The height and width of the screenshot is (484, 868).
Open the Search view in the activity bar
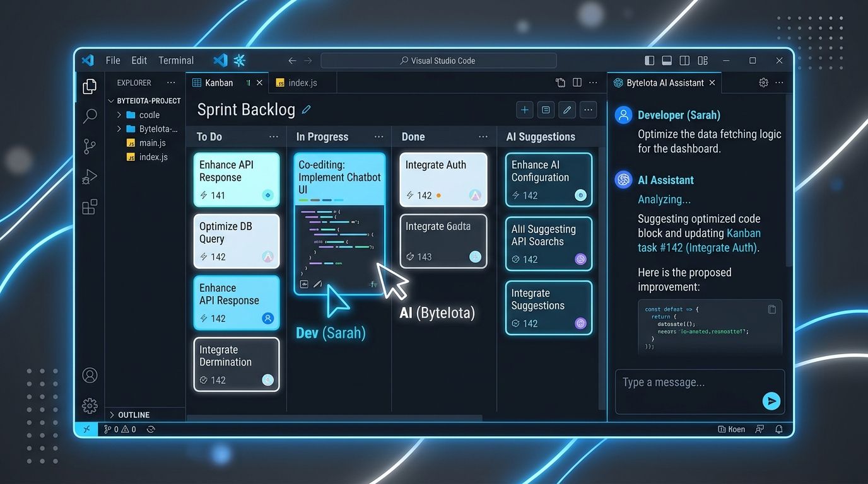90,115
